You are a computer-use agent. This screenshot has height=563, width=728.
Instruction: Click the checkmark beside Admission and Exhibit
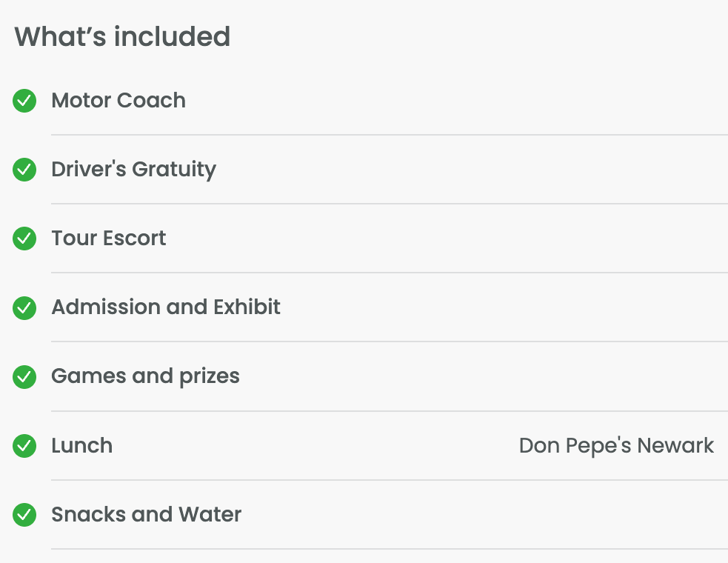24,307
